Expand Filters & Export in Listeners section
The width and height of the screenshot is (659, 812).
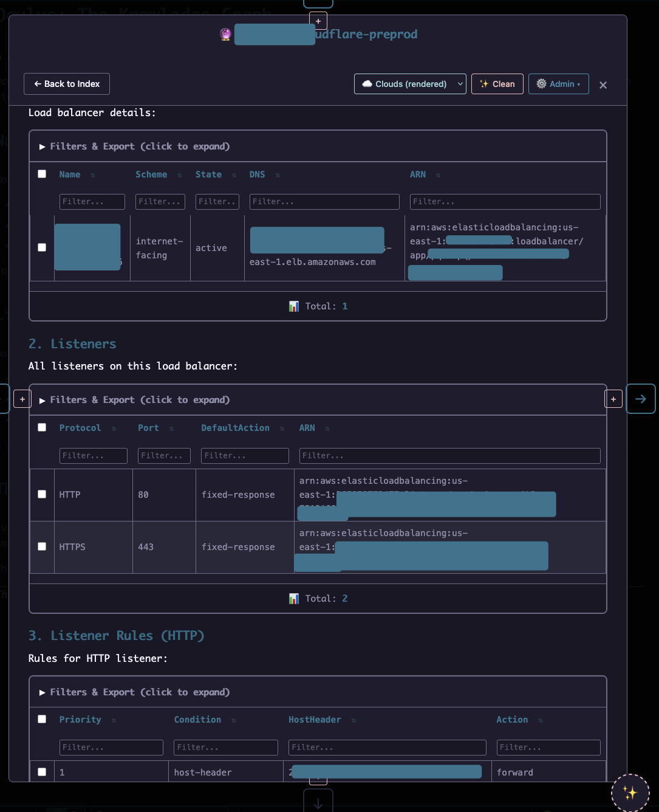pos(134,400)
